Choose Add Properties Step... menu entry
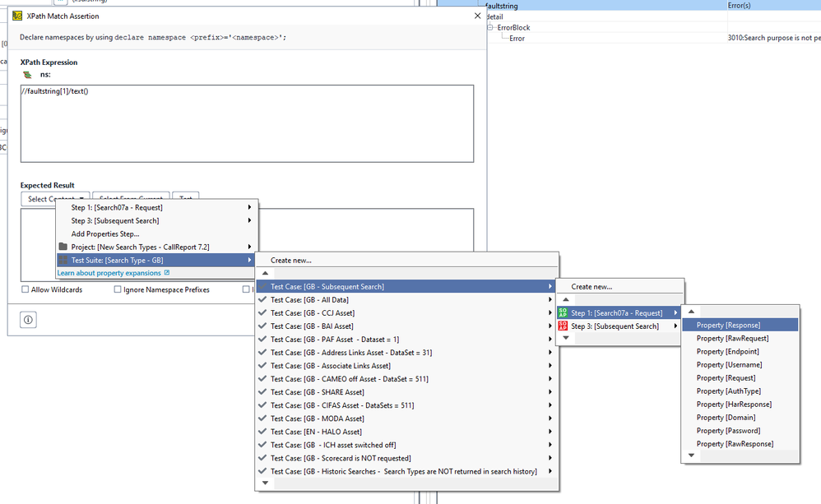The width and height of the screenshot is (821, 504). (x=105, y=234)
